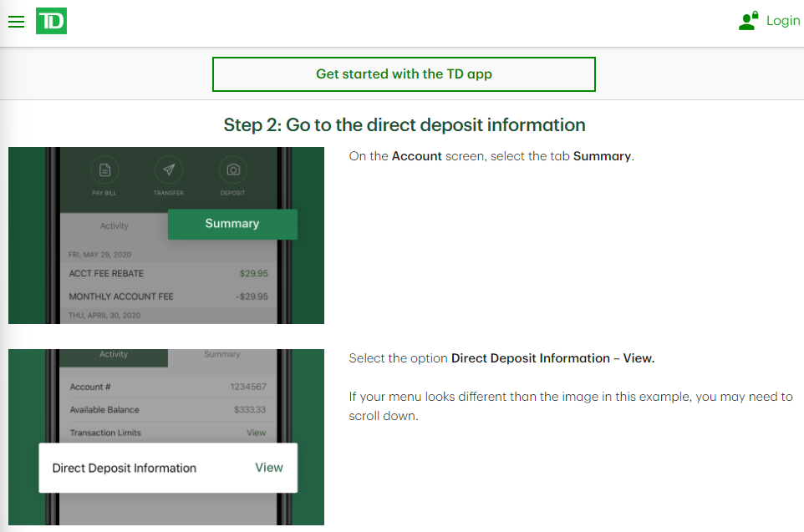Screen dimensions: 804x532
Task: Select Activity tab in first phone image
Action: tap(114, 226)
